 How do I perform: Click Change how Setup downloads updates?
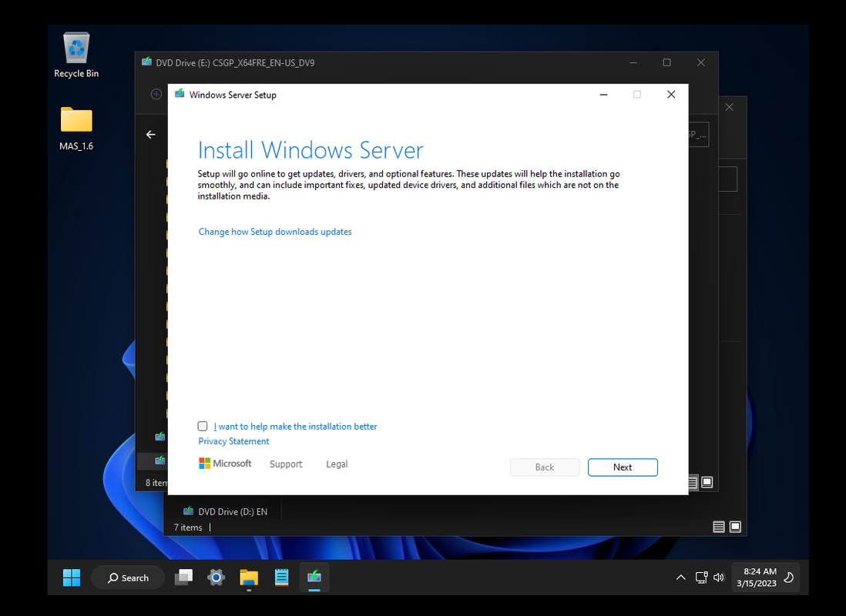point(275,232)
